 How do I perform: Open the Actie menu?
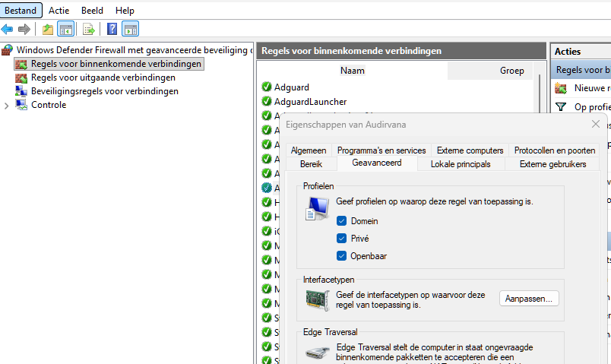pyautogui.click(x=59, y=11)
